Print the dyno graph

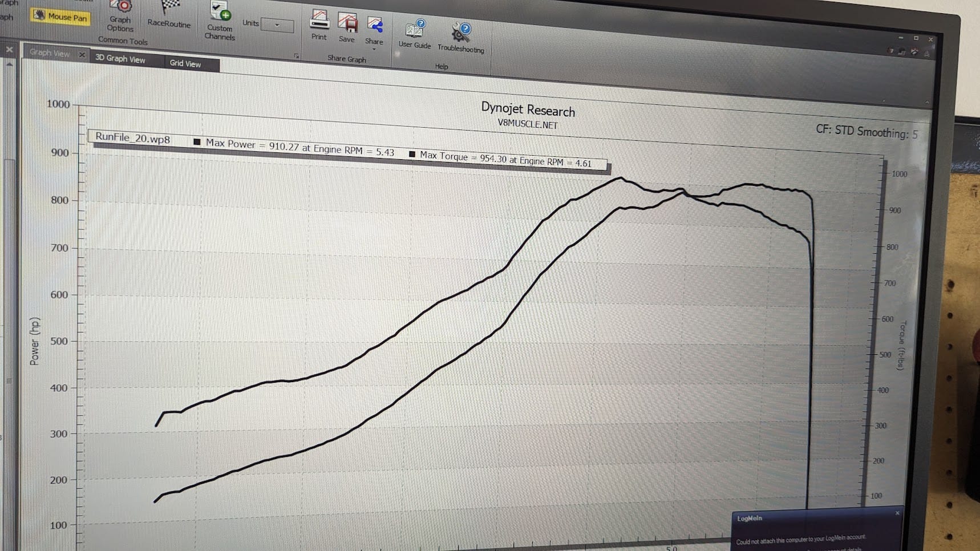tap(319, 26)
